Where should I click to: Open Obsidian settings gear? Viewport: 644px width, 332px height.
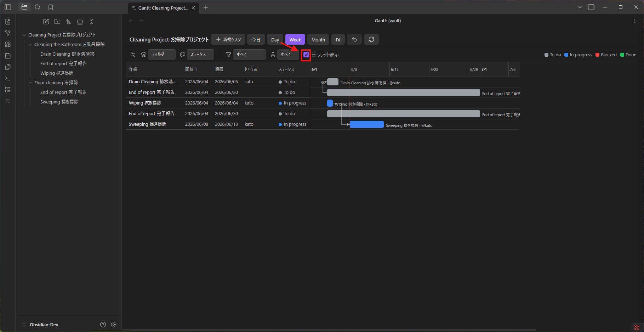click(x=114, y=325)
